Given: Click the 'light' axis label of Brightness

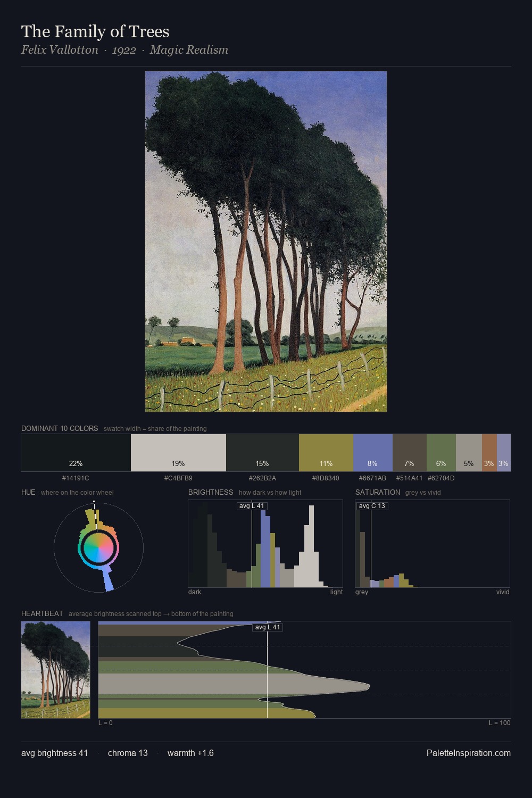Looking at the screenshot, I should coord(336,592).
